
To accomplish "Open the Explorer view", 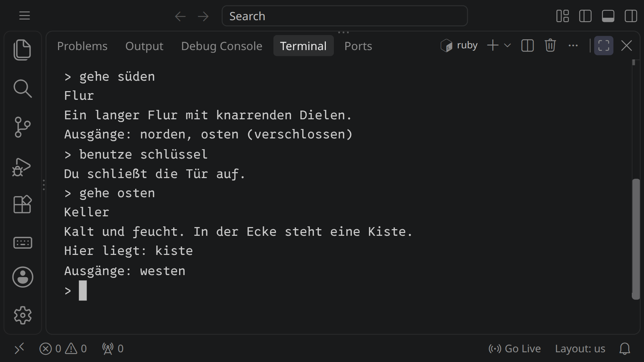I will coord(23,50).
